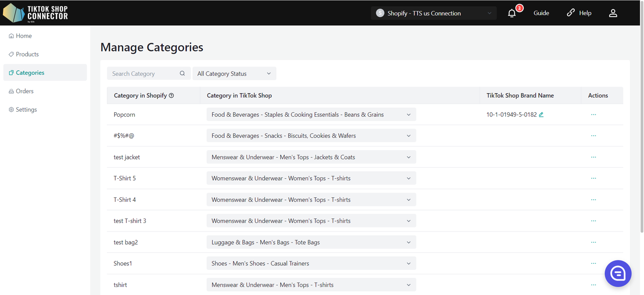This screenshot has width=644, height=295.
Task: Expand the All Category Status dropdown
Action: [234, 73]
